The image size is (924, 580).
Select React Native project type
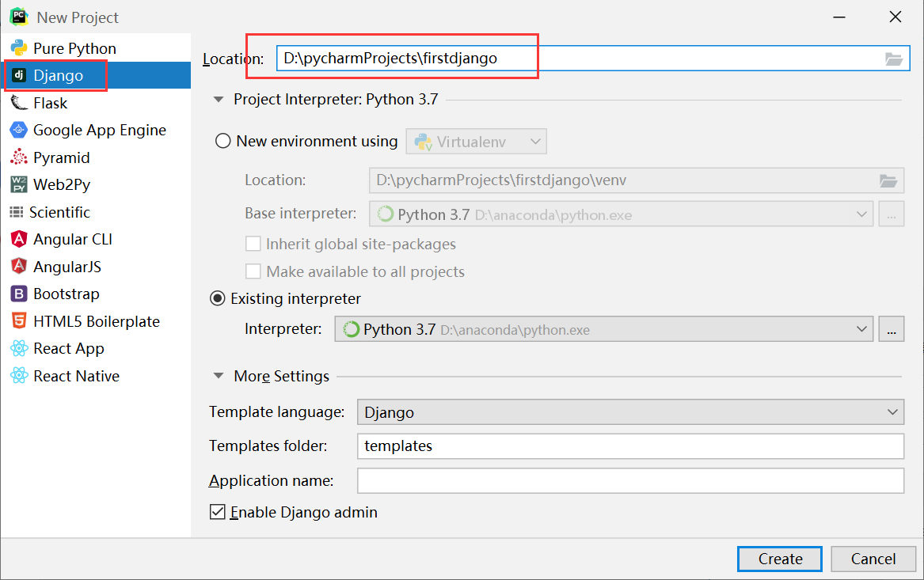coord(96,376)
